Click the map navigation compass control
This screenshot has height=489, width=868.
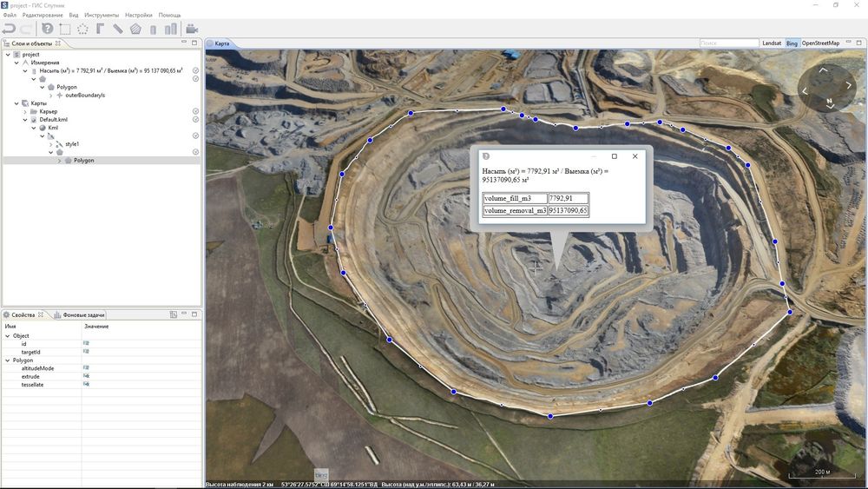[x=826, y=88]
